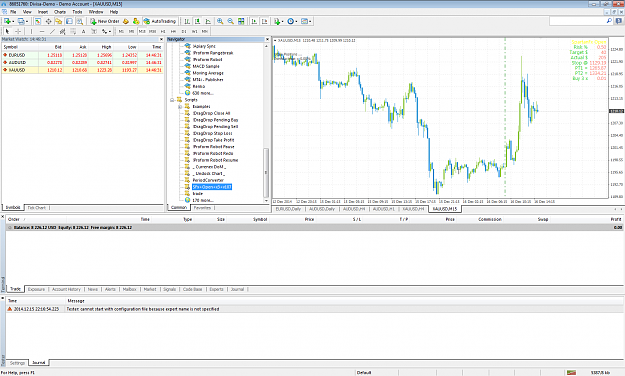Switch to line chart display
This screenshot has width=625, height=376.
208,21
